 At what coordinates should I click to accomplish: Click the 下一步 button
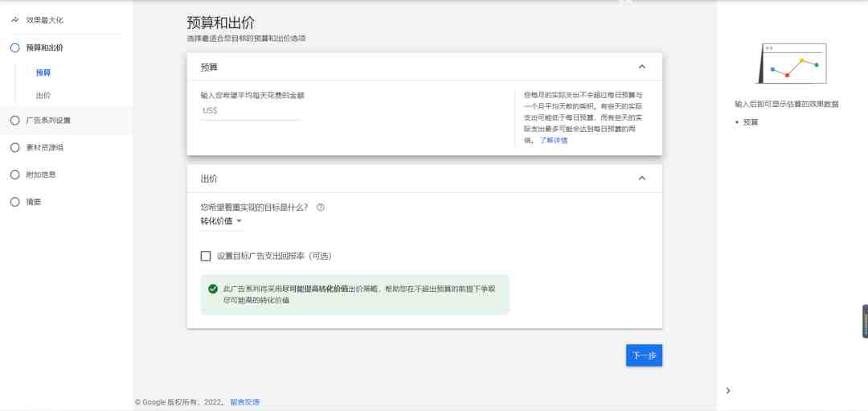(644, 356)
